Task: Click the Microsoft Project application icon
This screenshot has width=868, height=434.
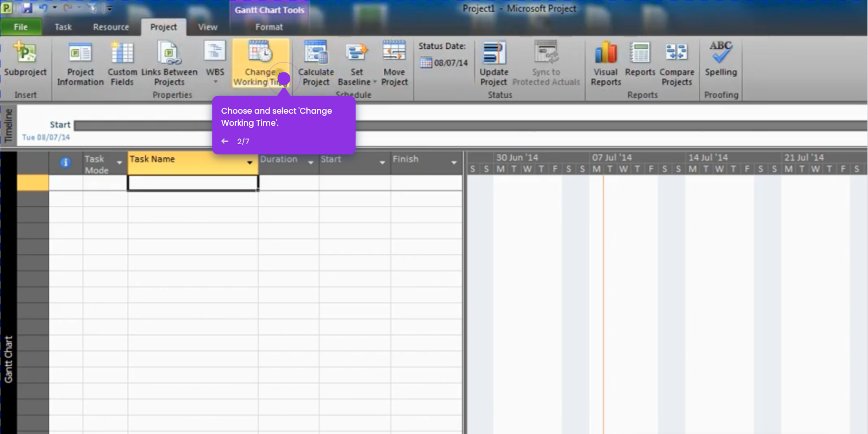Action: pos(7,9)
